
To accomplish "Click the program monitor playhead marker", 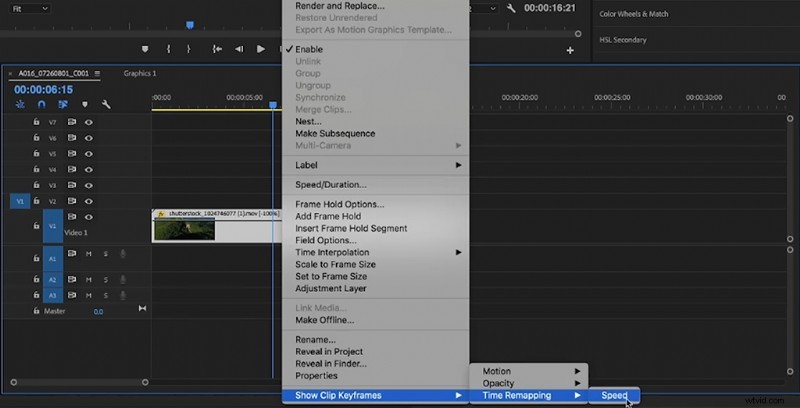I will (x=190, y=24).
